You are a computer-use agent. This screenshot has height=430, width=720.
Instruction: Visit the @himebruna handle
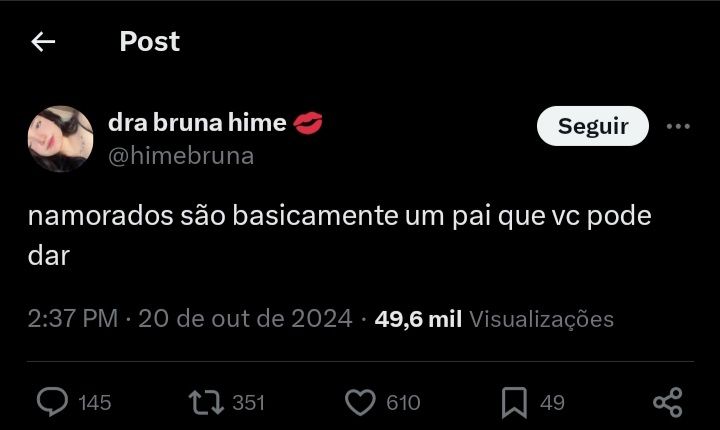point(181,156)
